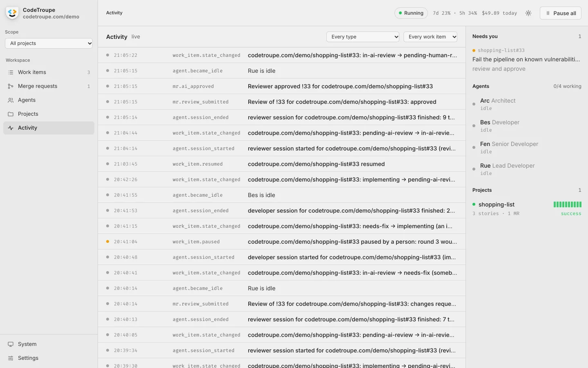Click the Settings sliders icon
588x368 pixels.
coord(11,358)
